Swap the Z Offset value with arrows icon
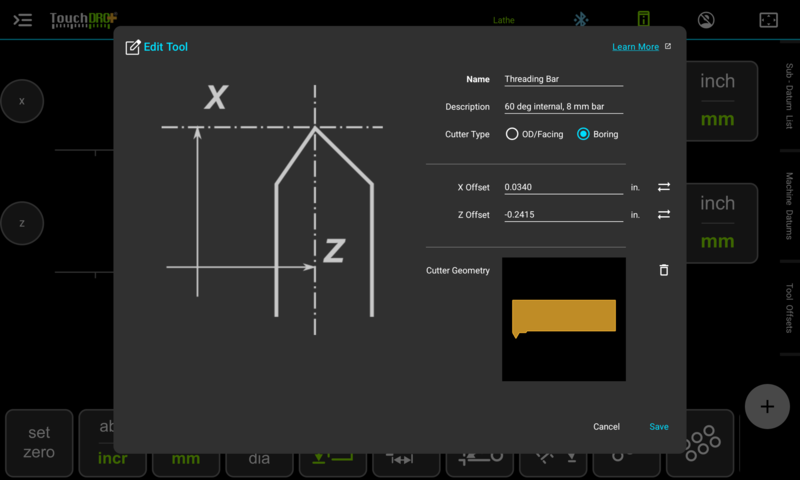 pos(664,215)
